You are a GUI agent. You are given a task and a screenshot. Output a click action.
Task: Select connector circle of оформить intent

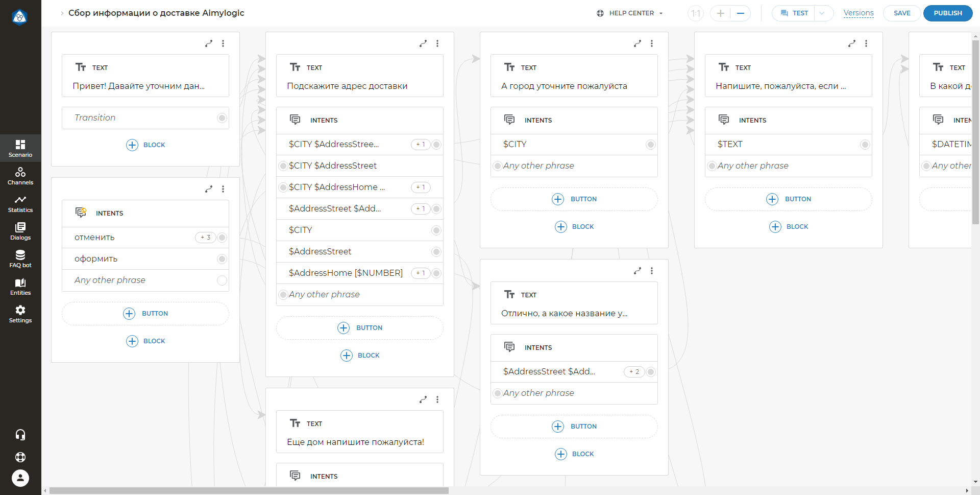click(x=222, y=259)
